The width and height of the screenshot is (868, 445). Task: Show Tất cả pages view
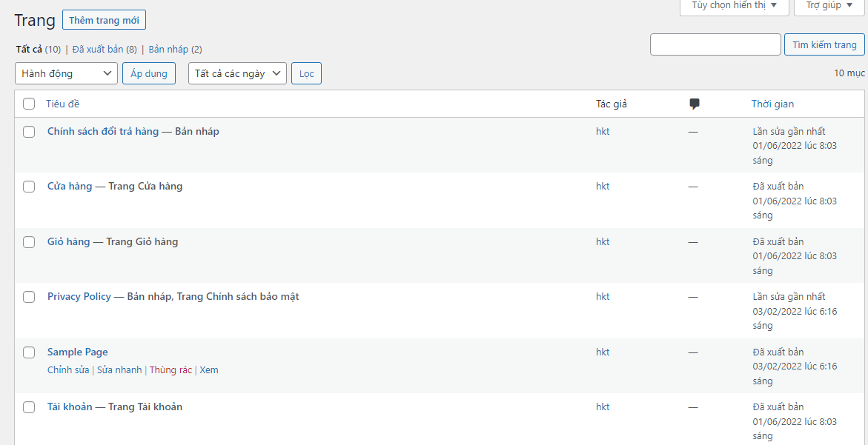point(30,50)
